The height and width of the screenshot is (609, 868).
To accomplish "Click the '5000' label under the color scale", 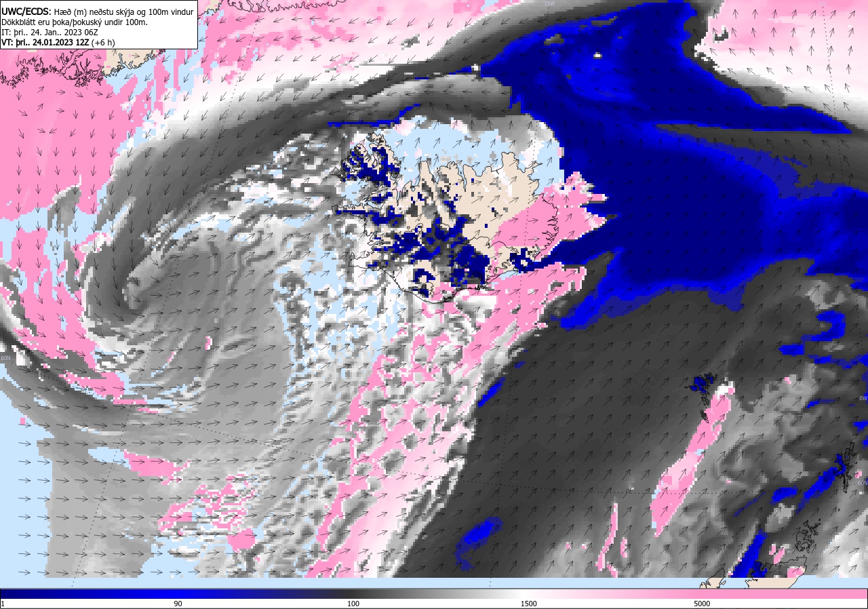I will pos(702,604).
